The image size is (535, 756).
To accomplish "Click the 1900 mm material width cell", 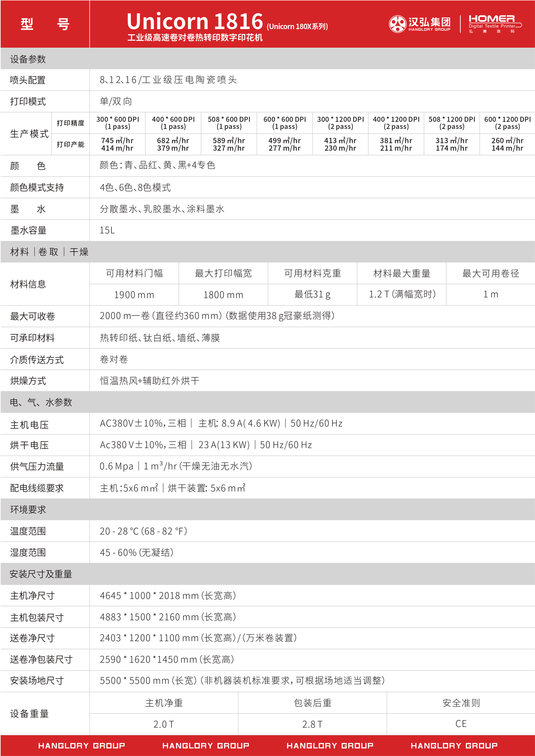I will (134, 295).
